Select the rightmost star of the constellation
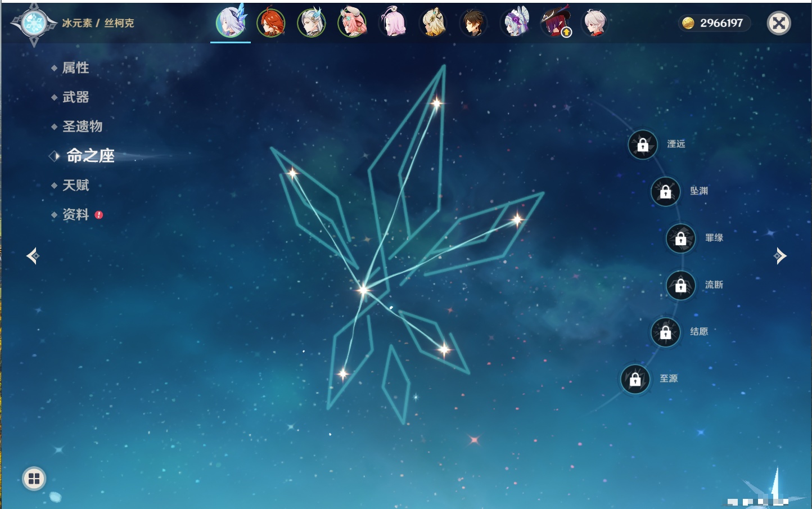 click(x=517, y=219)
